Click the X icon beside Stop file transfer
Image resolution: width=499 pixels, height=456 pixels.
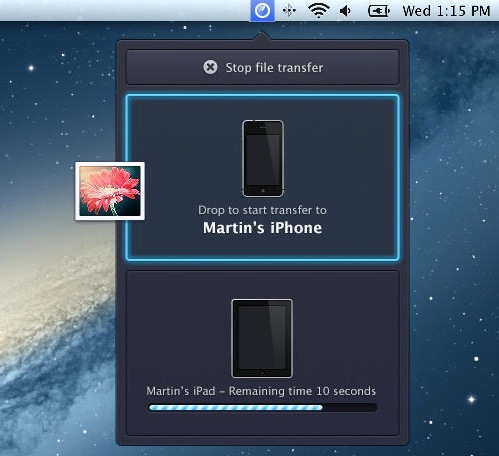click(210, 67)
